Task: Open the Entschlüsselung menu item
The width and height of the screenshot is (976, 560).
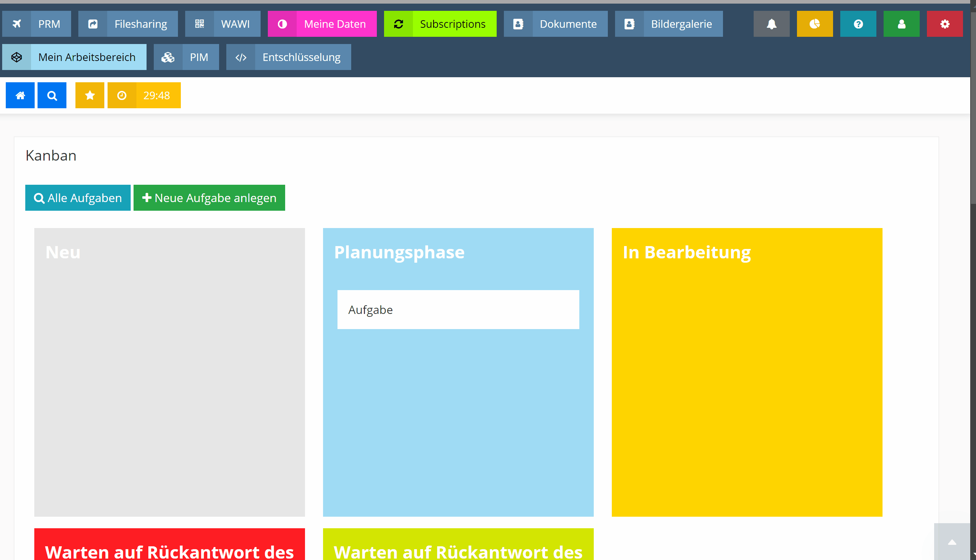Action: click(288, 57)
